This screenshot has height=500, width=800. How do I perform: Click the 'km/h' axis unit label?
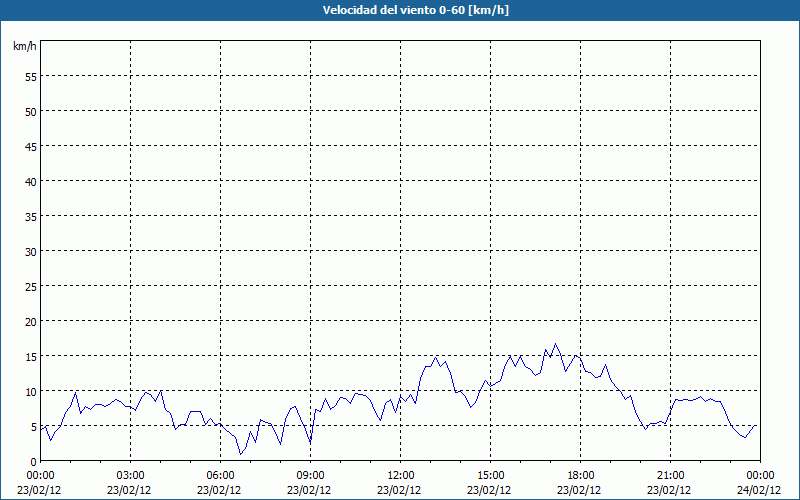(25, 47)
